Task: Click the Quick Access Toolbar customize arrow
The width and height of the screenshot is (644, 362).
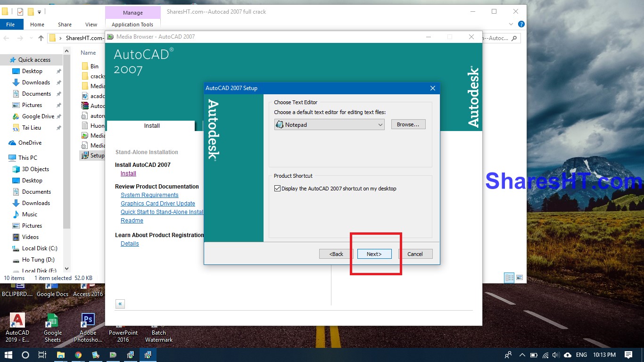Action: pyautogui.click(x=39, y=12)
